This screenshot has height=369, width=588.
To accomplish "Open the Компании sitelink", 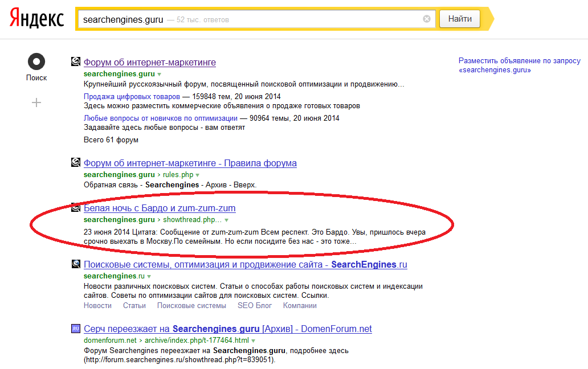I will (x=300, y=306).
